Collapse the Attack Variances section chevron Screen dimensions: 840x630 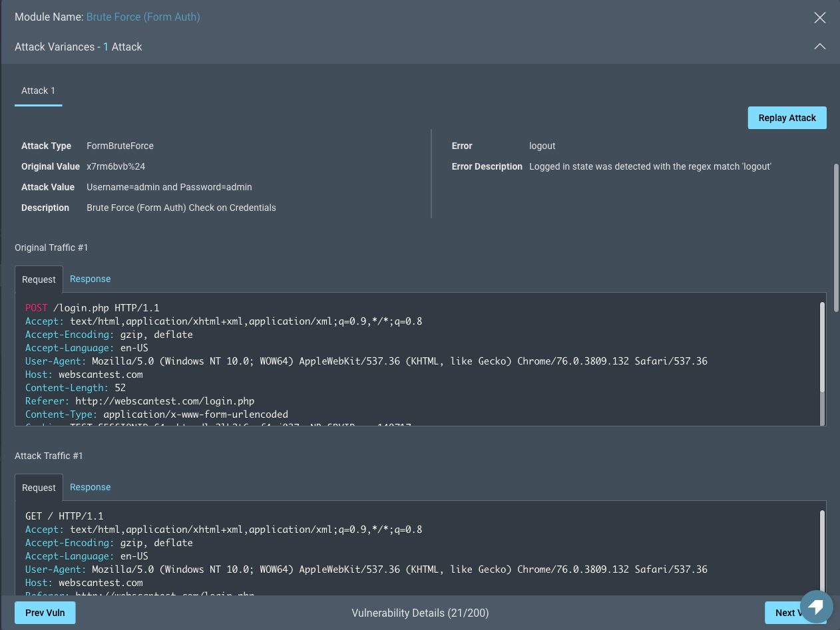click(819, 47)
